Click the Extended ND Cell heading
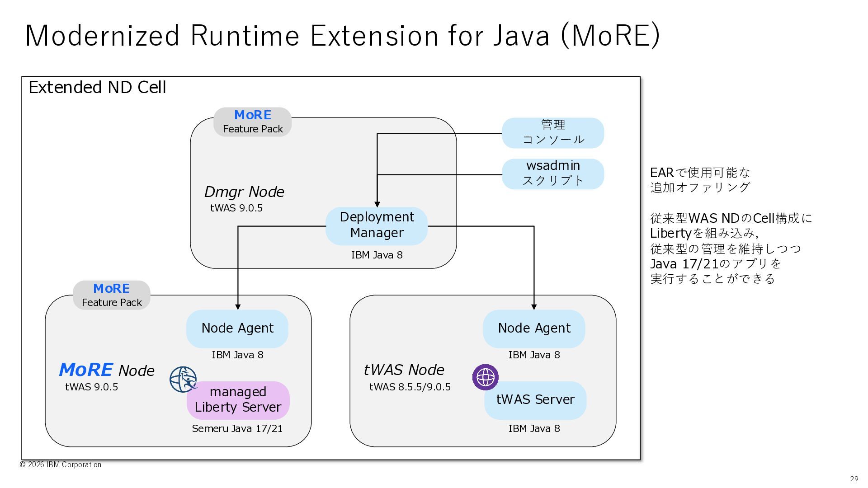 pyautogui.click(x=97, y=87)
